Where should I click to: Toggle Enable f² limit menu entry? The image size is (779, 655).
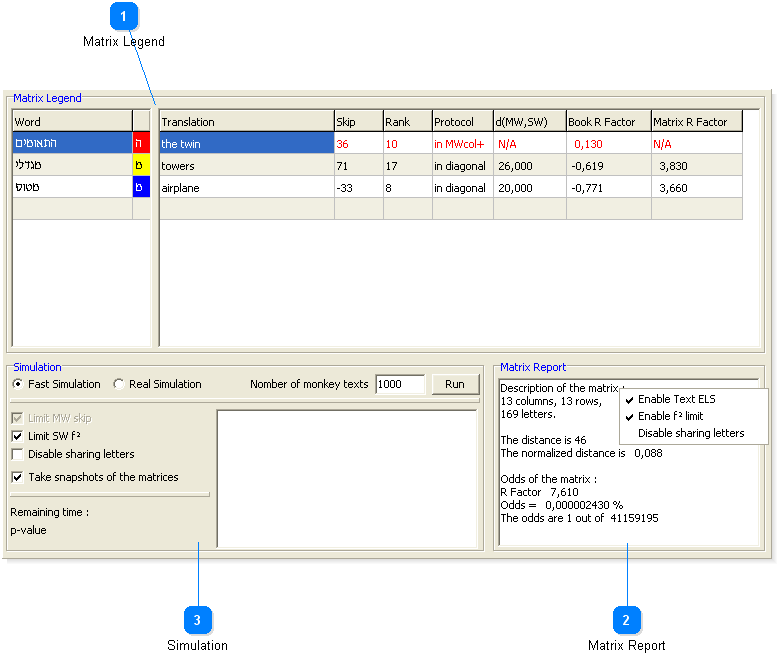click(x=670, y=416)
